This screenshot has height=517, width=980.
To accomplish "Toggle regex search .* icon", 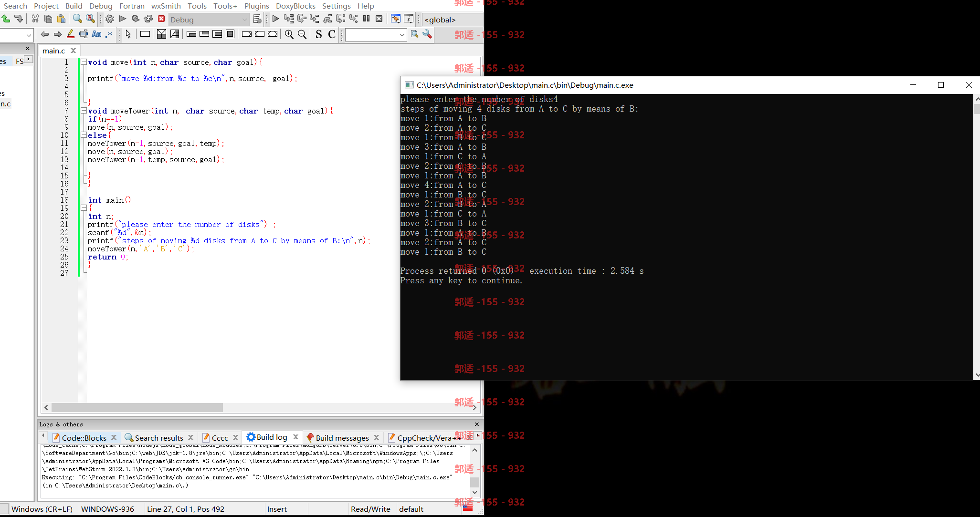I will (109, 34).
